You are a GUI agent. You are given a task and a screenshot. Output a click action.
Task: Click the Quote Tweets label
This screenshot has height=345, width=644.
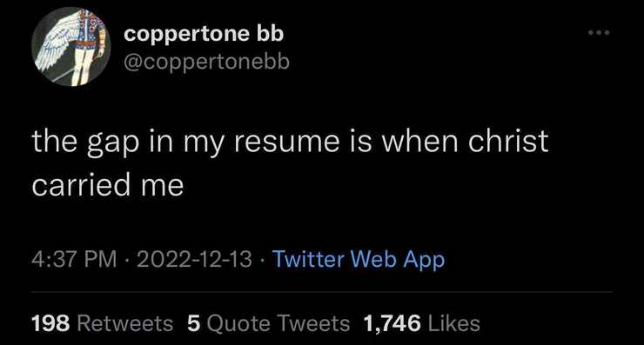pyautogui.click(x=278, y=323)
